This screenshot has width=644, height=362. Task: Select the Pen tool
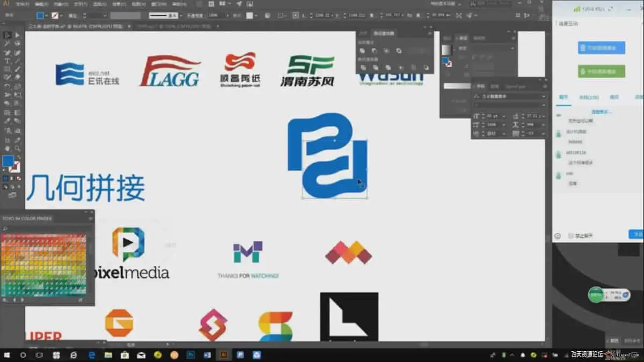(8, 53)
